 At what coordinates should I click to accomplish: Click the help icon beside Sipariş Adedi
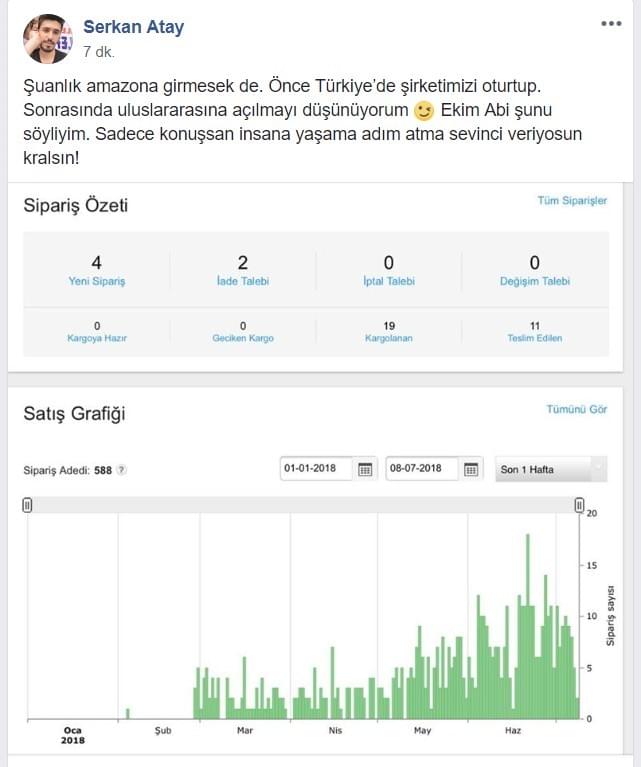121,470
